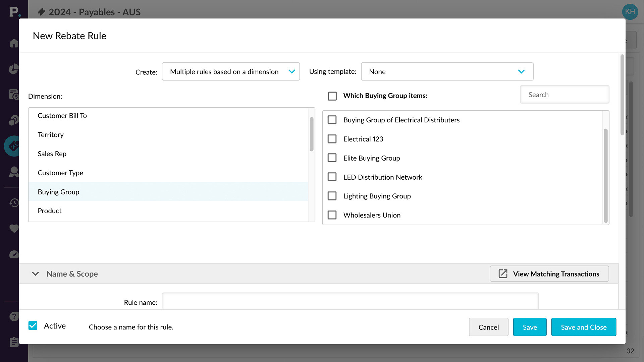
Task: Click the P. logo icon
Action: pos(14,12)
